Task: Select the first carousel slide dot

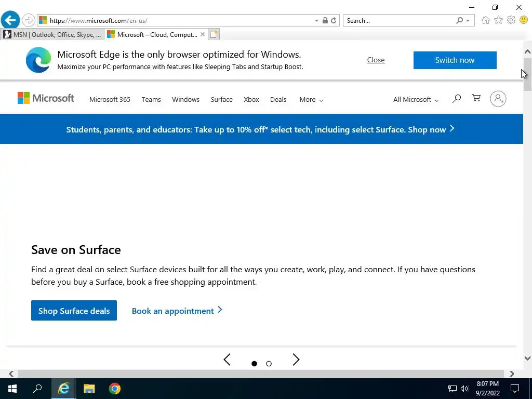Action: [254, 364]
